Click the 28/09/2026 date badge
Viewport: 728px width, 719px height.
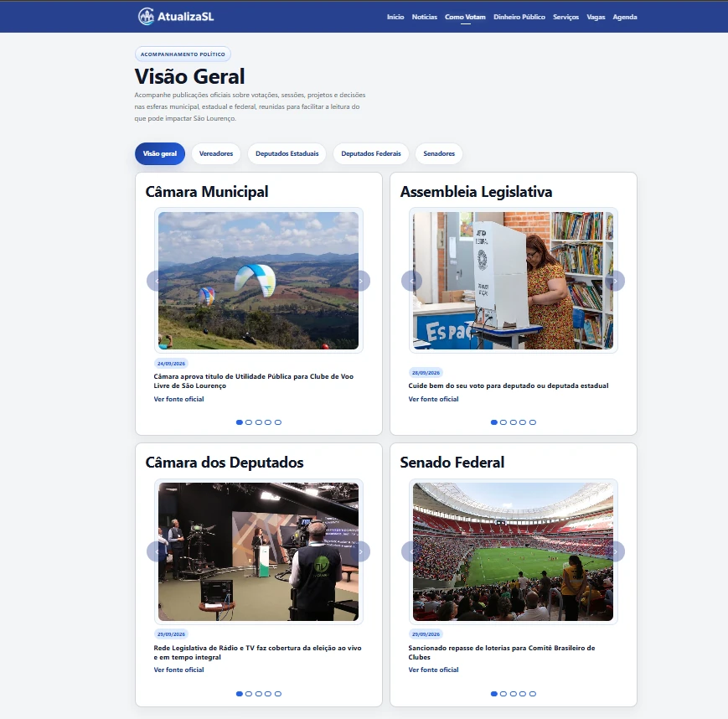pyautogui.click(x=426, y=373)
